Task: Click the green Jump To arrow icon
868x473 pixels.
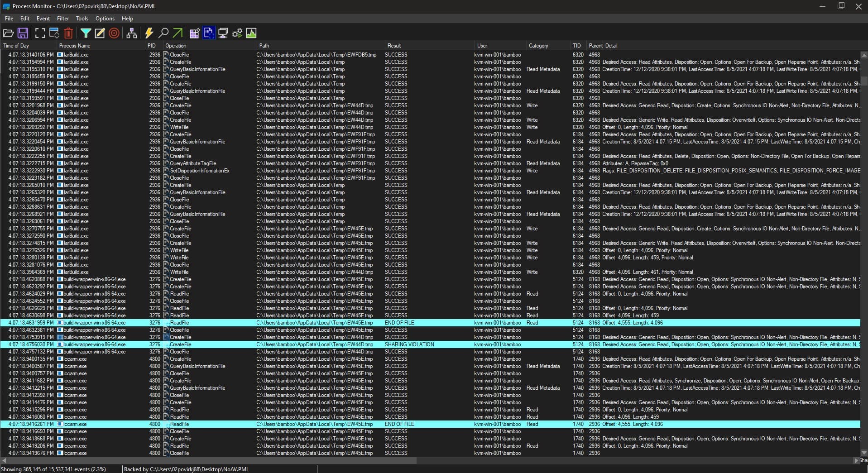Action: 177,33
